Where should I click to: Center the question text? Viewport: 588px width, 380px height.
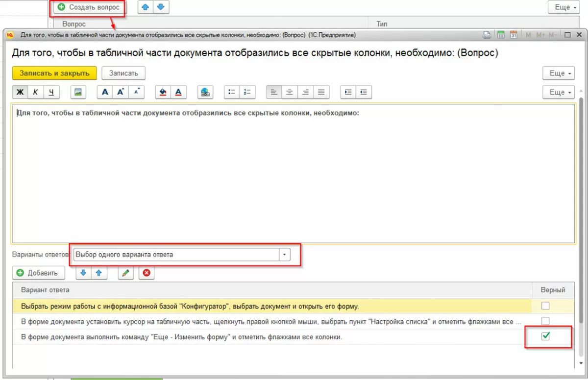(290, 92)
